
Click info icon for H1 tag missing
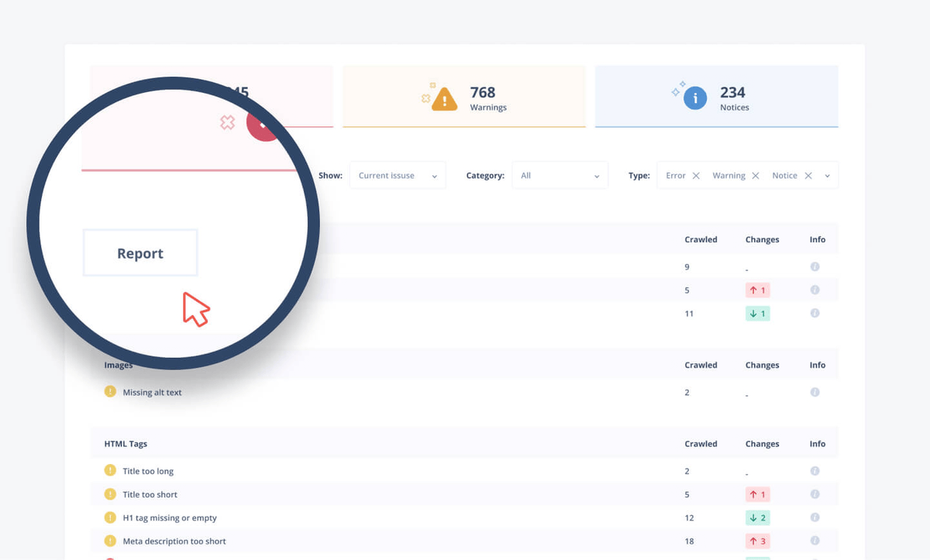coord(815,517)
